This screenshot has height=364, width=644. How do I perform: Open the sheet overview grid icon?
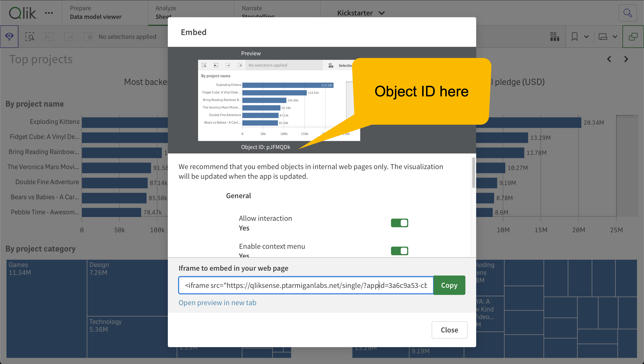coord(555,36)
